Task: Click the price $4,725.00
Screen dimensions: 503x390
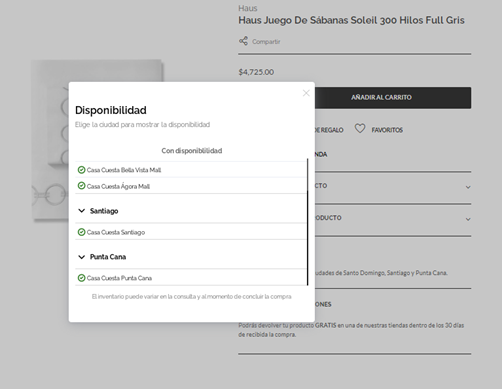Action: [256, 72]
